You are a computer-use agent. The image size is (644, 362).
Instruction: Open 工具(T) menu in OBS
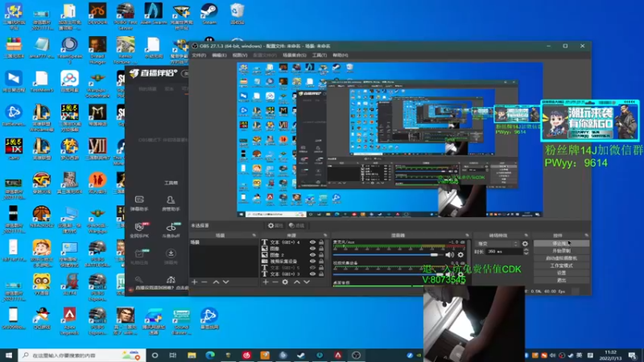319,55
